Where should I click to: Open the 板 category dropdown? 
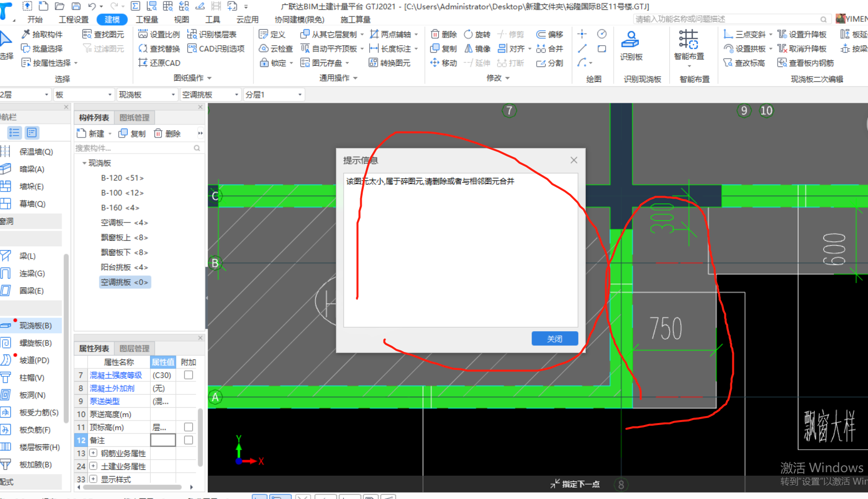click(x=84, y=94)
